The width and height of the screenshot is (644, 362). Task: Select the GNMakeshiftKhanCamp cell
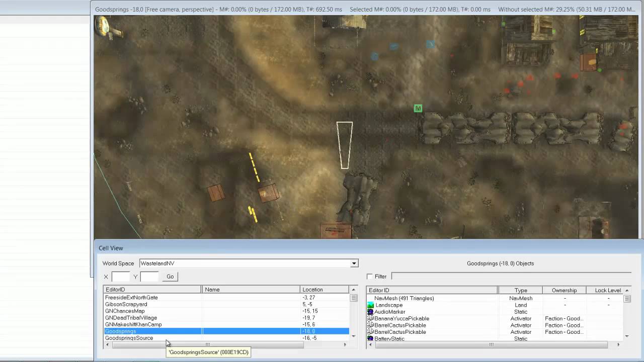coord(133,324)
